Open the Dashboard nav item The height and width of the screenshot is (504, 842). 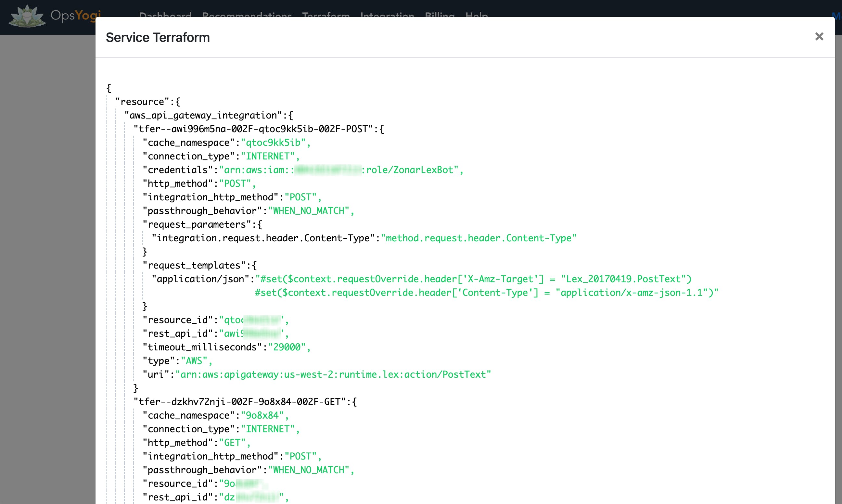pos(165,15)
